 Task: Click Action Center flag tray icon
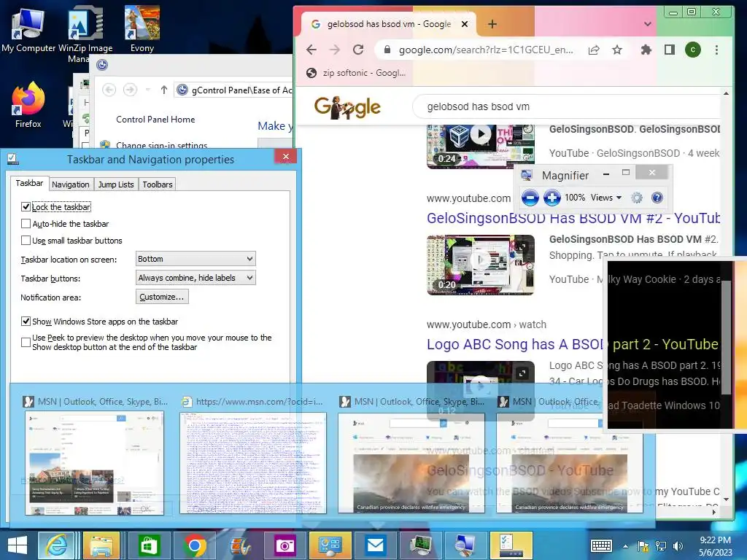(x=643, y=546)
